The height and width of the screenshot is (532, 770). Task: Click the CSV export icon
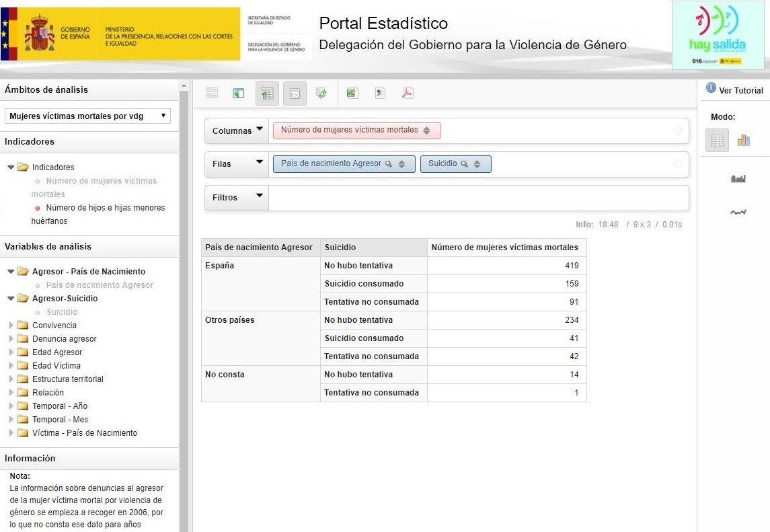(x=380, y=93)
